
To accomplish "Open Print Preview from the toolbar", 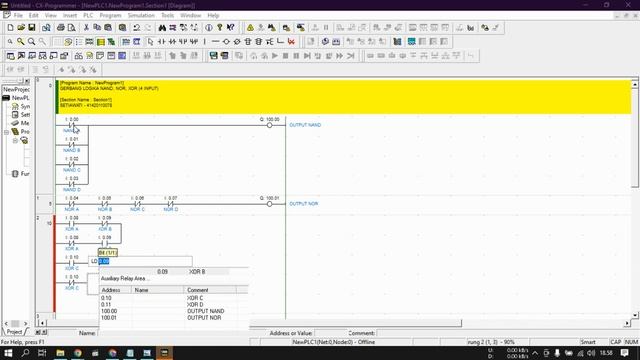I will [71, 28].
